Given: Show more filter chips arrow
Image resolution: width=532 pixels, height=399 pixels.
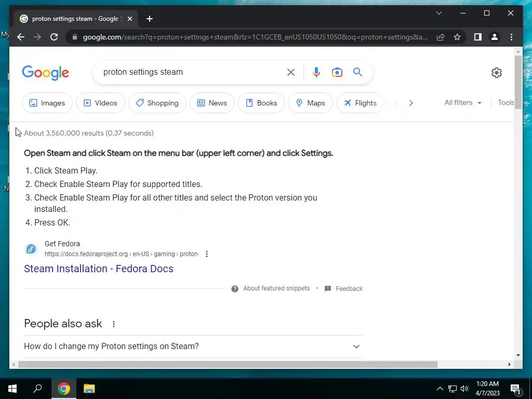Looking at the screenshot, I should coord(411,103).
